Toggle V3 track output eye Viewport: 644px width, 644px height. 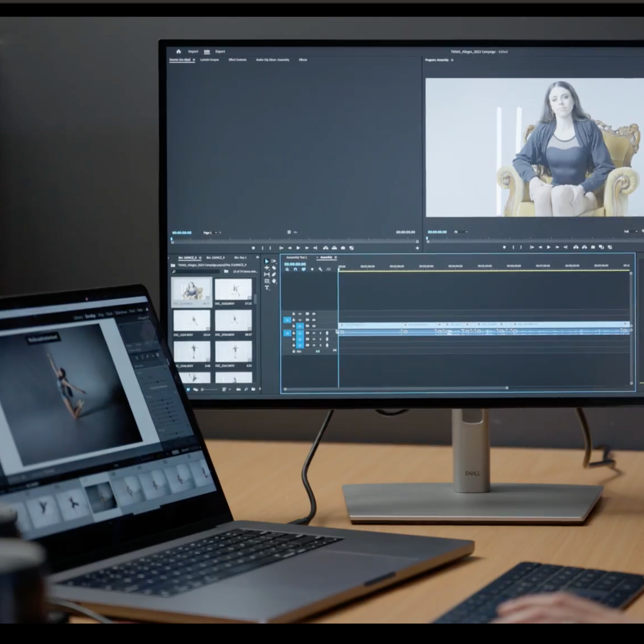[x=314, y=314]
